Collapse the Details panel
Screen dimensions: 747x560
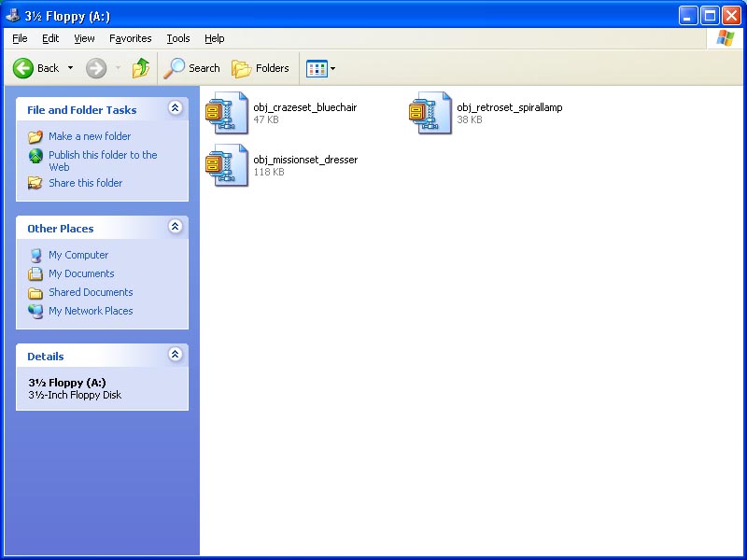[x=176, y=355]
